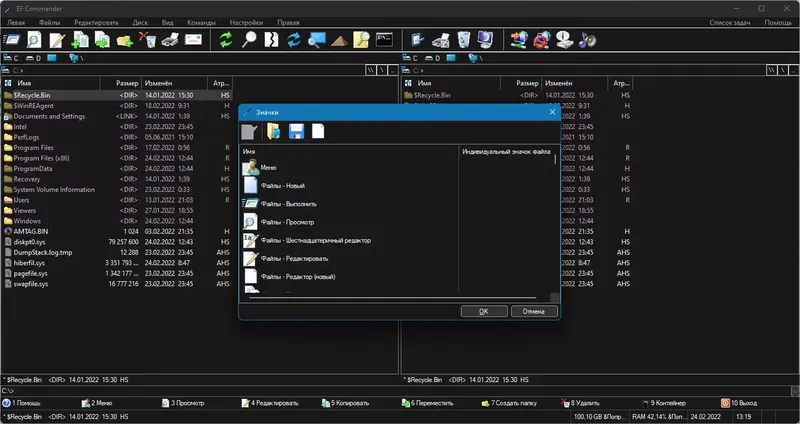800x424 pixels.
Task: Click the monitor with magnifier toolbar icon
Action: click(x=316, y=40)
